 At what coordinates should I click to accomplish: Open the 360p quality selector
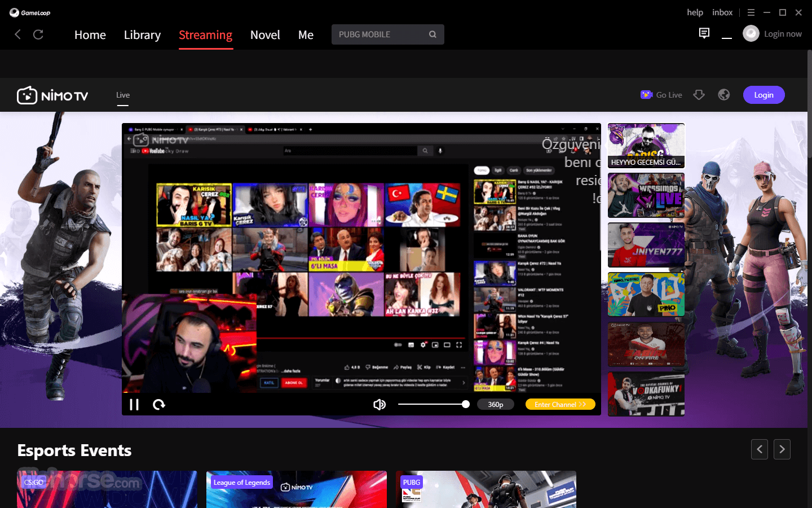(x=496, y=404)
